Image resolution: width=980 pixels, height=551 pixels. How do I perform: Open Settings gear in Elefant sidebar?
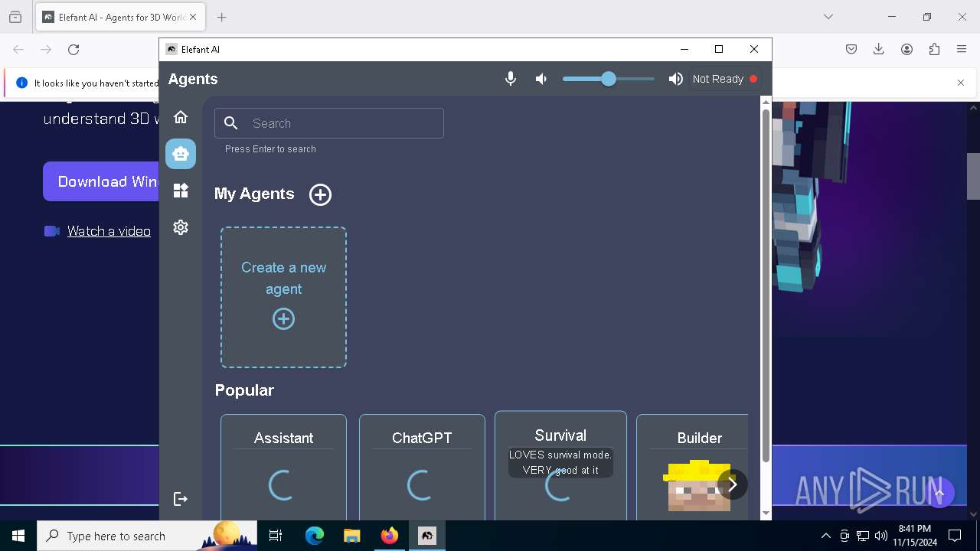tap(181, 227)
